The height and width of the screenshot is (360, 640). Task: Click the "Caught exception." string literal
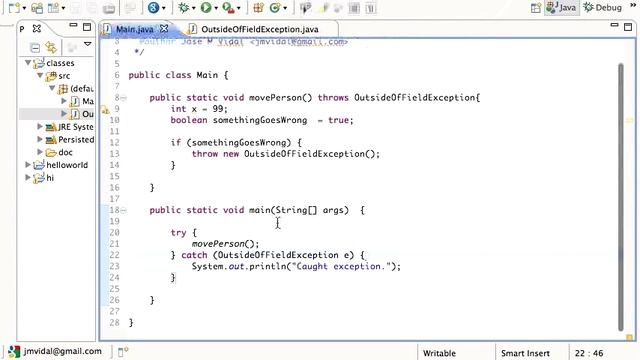pyautogui.click(x=342, y=266)
